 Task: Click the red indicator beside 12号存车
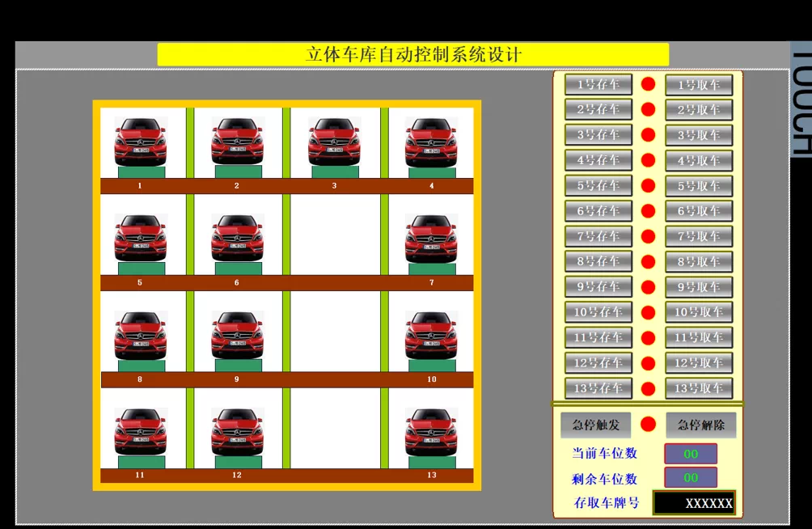tap(649, 363)
